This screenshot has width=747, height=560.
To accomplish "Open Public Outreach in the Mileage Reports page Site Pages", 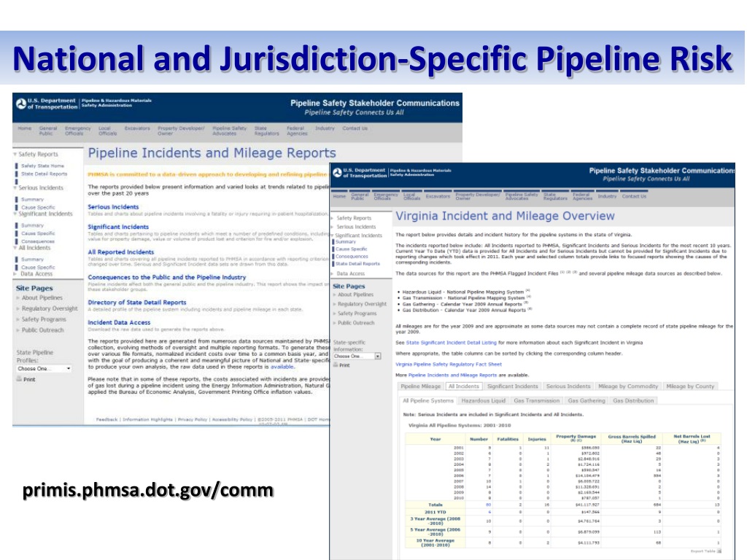I will coord(42,330).
